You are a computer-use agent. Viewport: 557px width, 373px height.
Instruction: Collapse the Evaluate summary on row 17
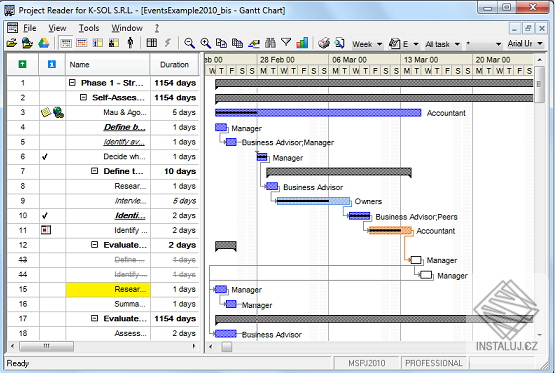(94, 318)
